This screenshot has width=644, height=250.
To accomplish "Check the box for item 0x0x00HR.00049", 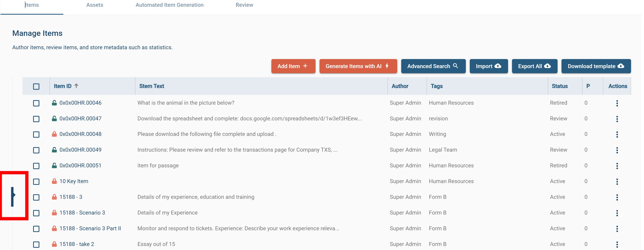I will pos(36,150).
